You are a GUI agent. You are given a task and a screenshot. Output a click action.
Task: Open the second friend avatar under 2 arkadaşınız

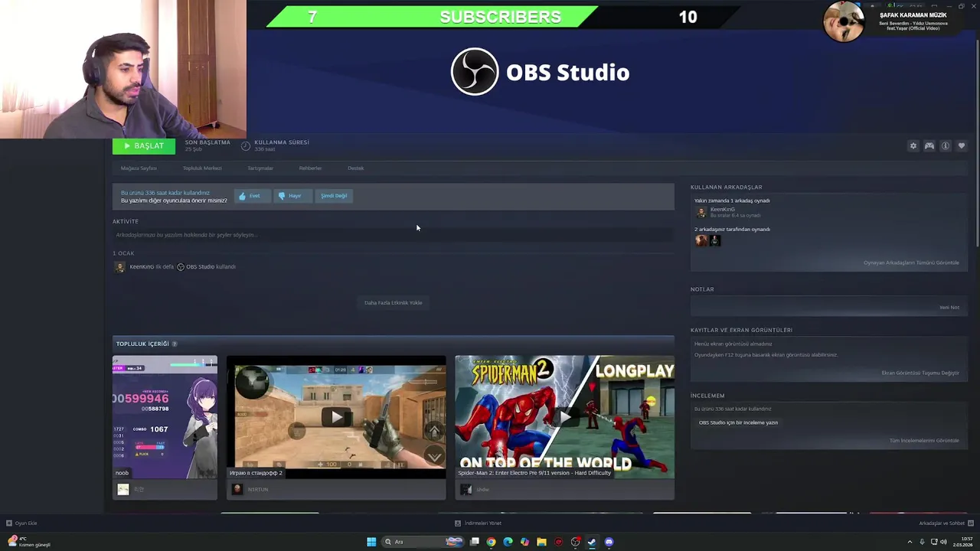point(715,240)
